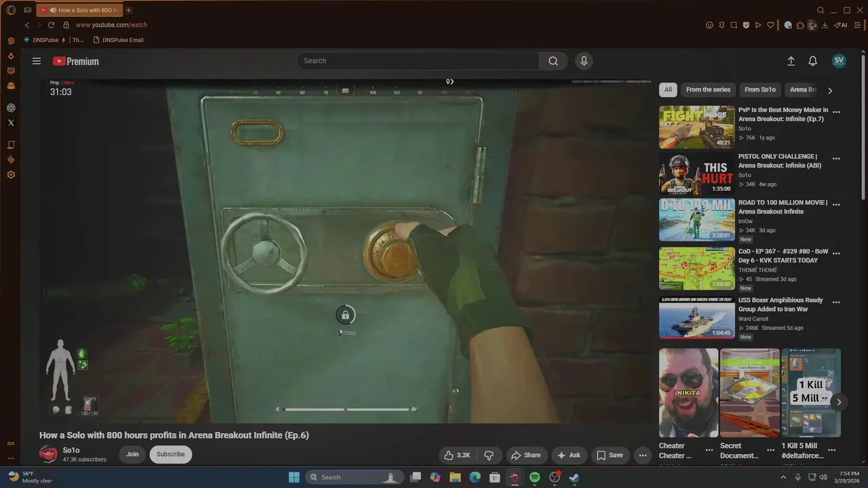This screenshot has width=868, height=488.
Task: Open the YouTube guide hamburger menu
Action: [x=37, y=61]
